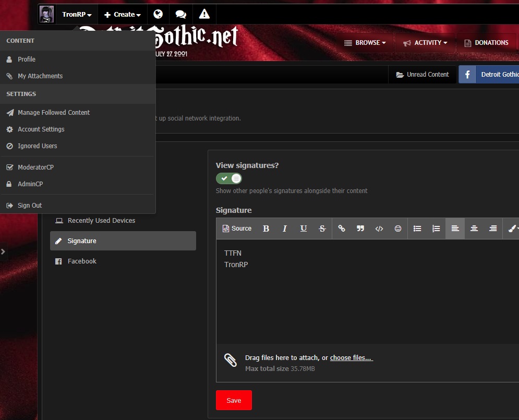Open the Browse dropdown menu
This screenshot has width=519, height=420.
tap(365, 43)
